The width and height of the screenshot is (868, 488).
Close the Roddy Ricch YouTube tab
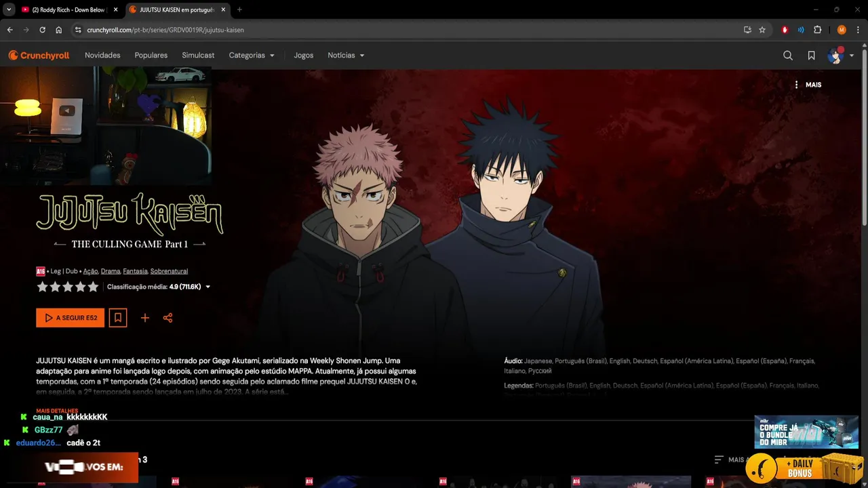pyautogui.click(x=115, y=9)
